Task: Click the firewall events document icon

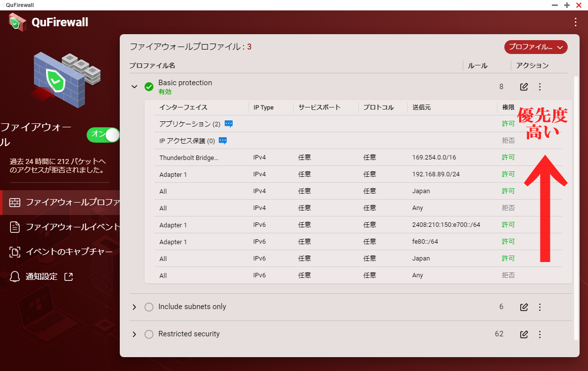Action: tap(15, 227)
